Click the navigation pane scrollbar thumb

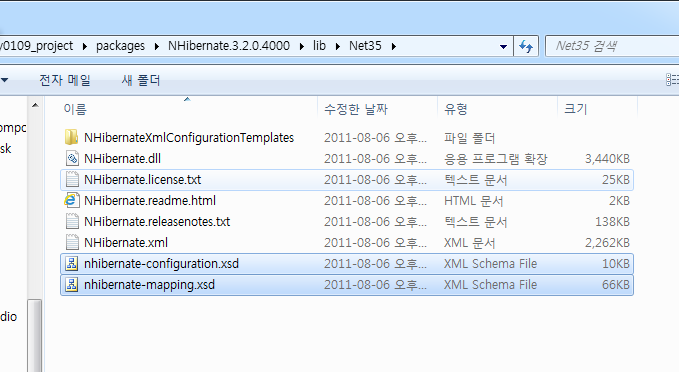click(x=35, y=336)
